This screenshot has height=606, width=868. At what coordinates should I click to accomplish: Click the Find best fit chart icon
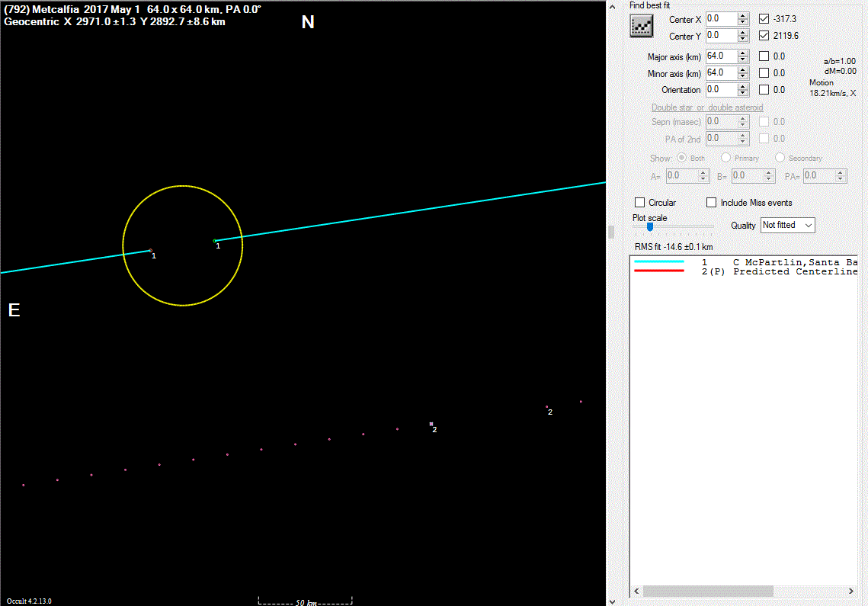[x=641, y=26]
